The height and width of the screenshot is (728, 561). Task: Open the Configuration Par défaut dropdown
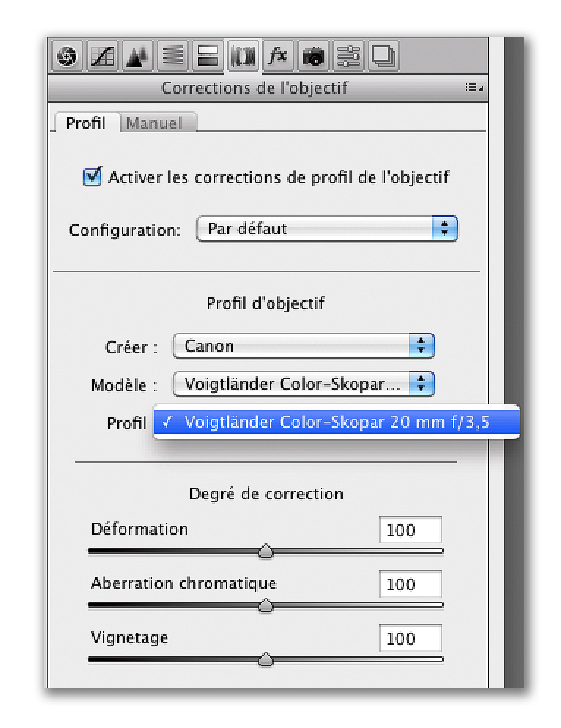coord(327,229)
